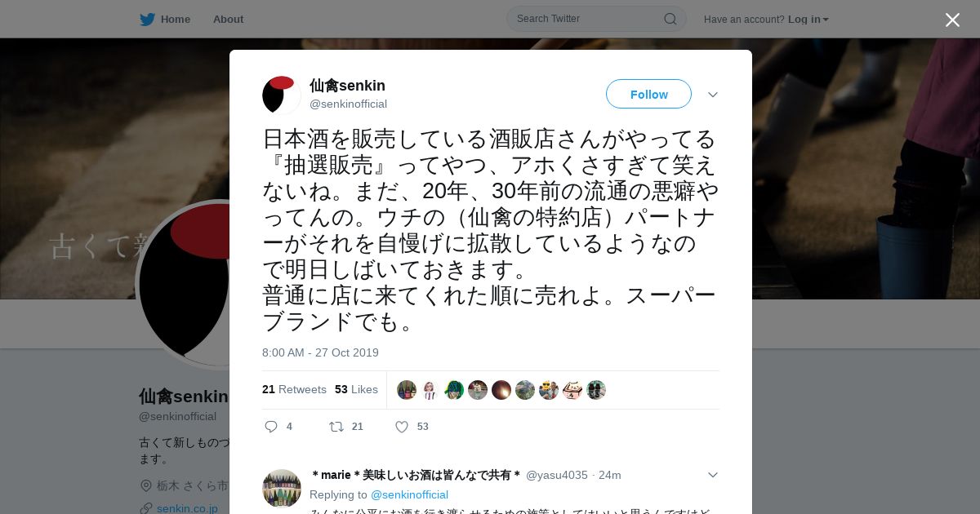Open the @senkinofficial mention link in the reply
The width and height of the screenshot is (980, 514).
[409, 494]
